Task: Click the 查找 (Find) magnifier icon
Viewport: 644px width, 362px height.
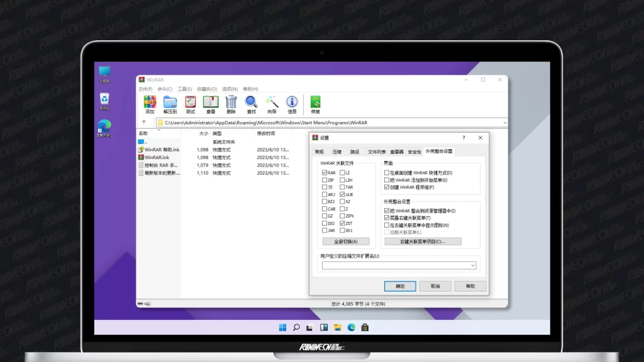Action: 252,104
